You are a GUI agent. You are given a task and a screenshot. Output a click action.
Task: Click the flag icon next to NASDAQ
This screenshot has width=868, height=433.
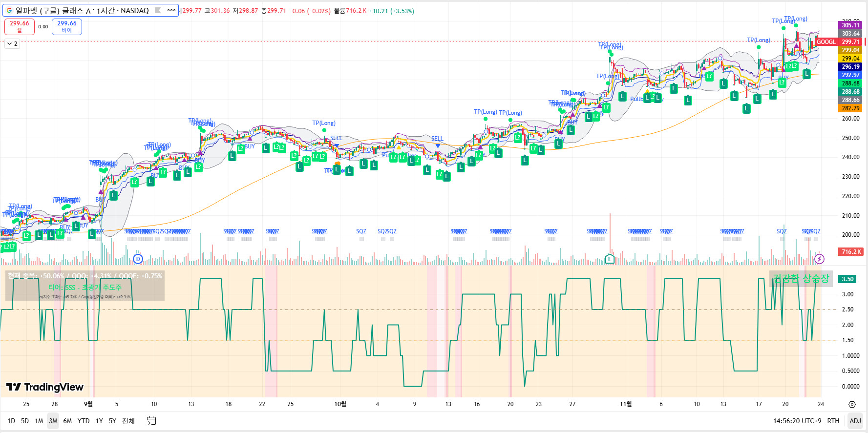tap(158, 10)
